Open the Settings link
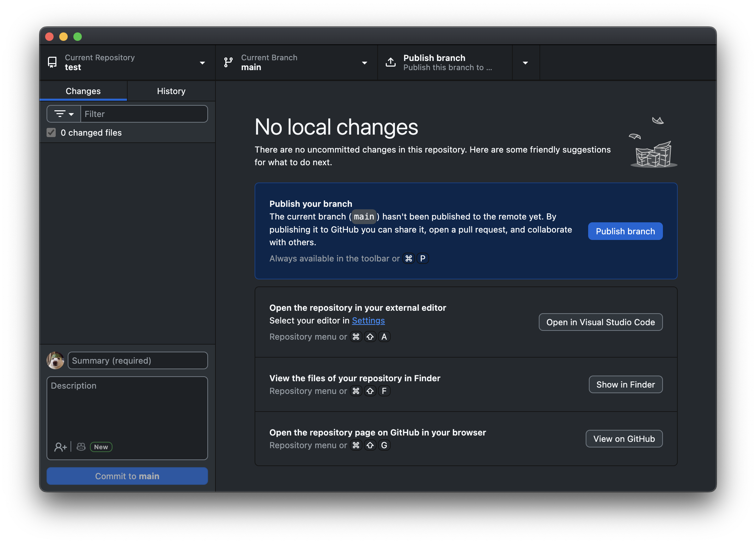This screenshot has height=544, width=756. pyautogui.click(x=368, y=320)
